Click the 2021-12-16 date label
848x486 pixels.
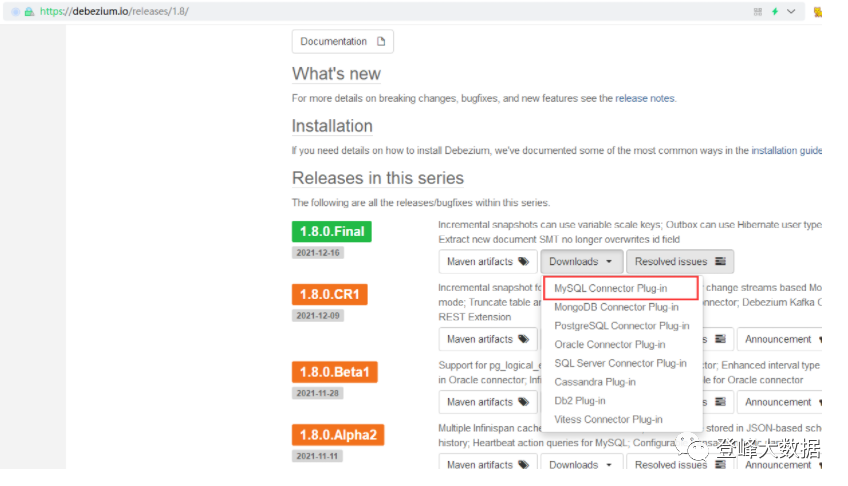(318, 252)
